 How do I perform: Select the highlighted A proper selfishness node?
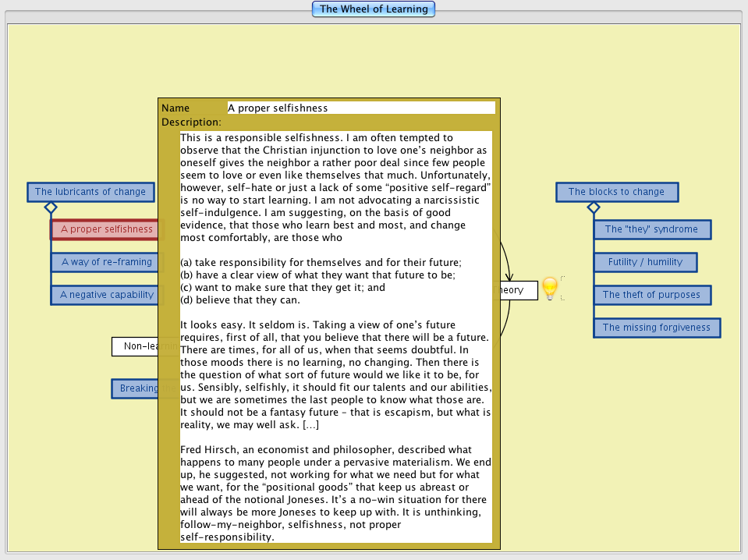105,229
